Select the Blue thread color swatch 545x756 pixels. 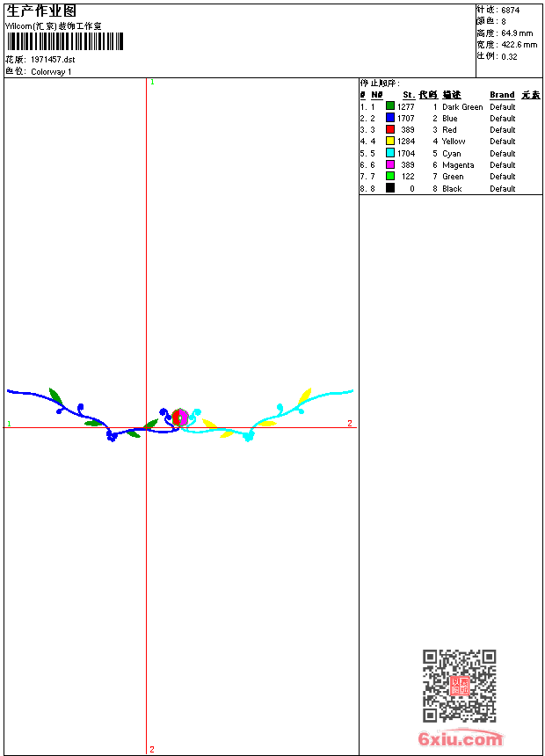(x=390, y=118)
